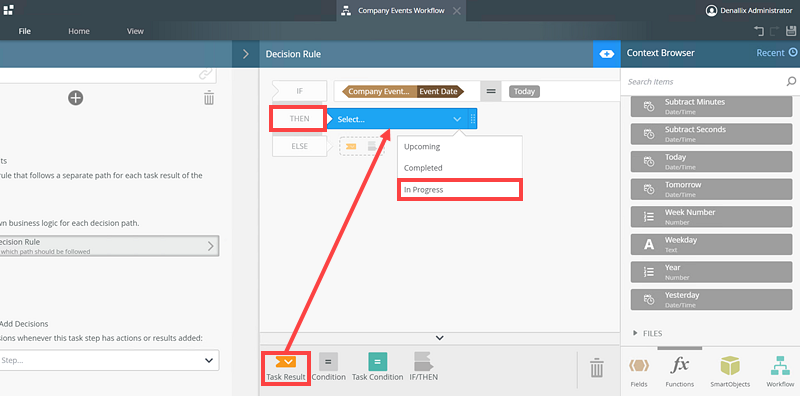
Task: Open the Home menu
Action: pos(79,31)
